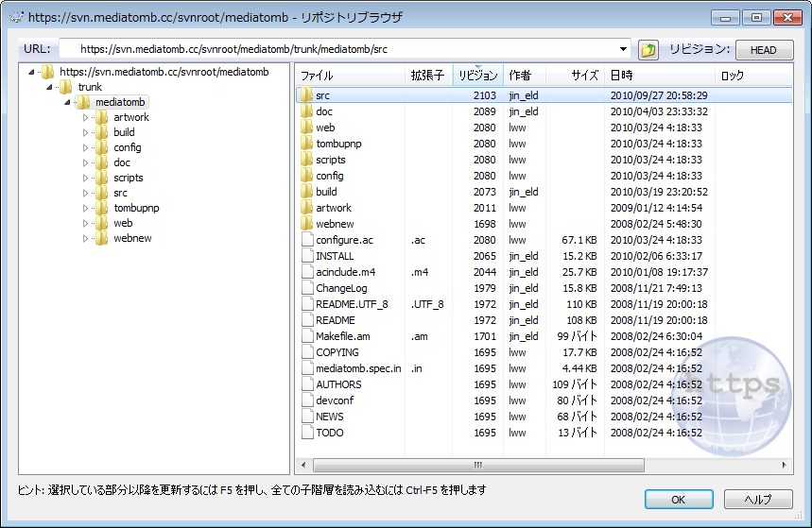
Task: Click the NEWS file icon
Action: 307,417
